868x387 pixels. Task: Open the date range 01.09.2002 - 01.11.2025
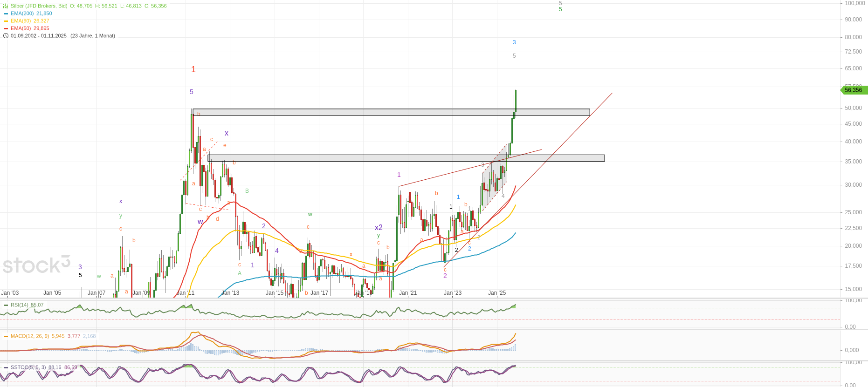tap(39, 36)
